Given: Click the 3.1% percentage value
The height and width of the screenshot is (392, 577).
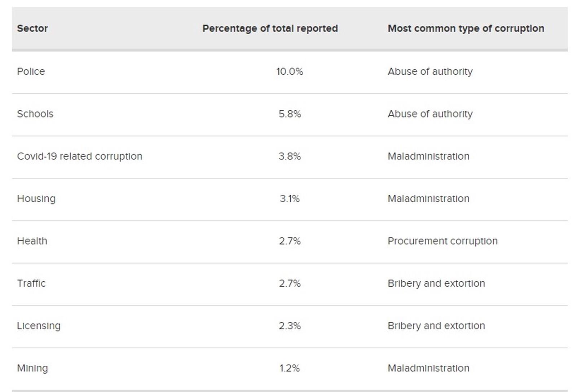Looking at the screenshot, I should tap(290, 199).
